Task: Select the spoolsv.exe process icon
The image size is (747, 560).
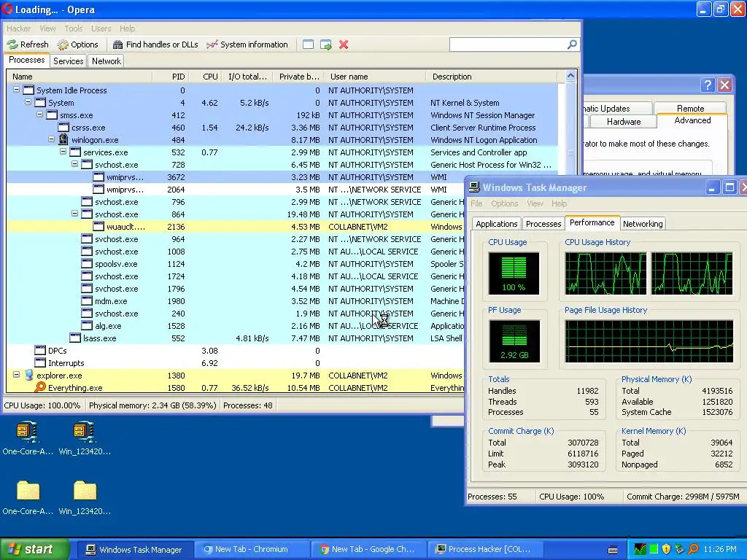Action: pos(87,263)
